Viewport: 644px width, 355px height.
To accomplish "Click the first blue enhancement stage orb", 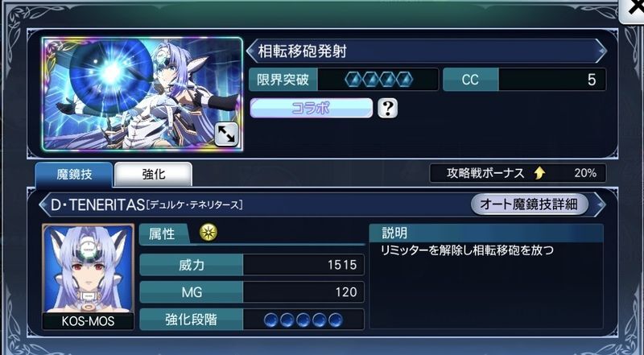I will click(270, 320).
